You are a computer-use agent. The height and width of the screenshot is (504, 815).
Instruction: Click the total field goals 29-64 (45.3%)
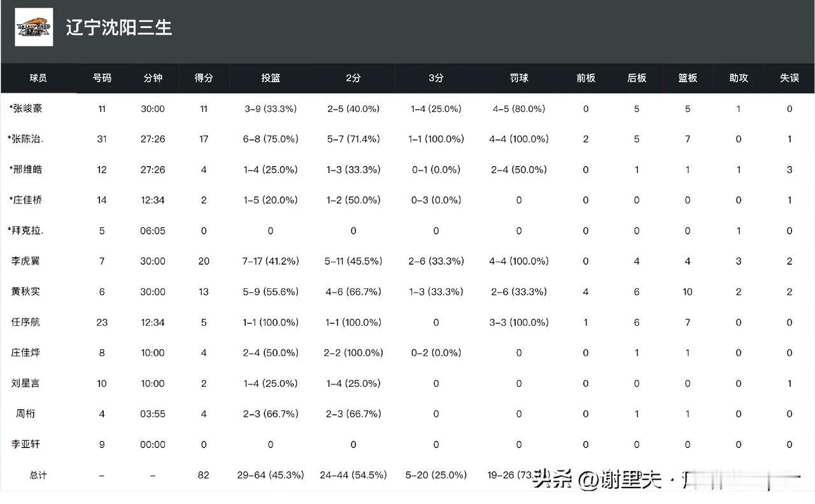tap(271, 475)
